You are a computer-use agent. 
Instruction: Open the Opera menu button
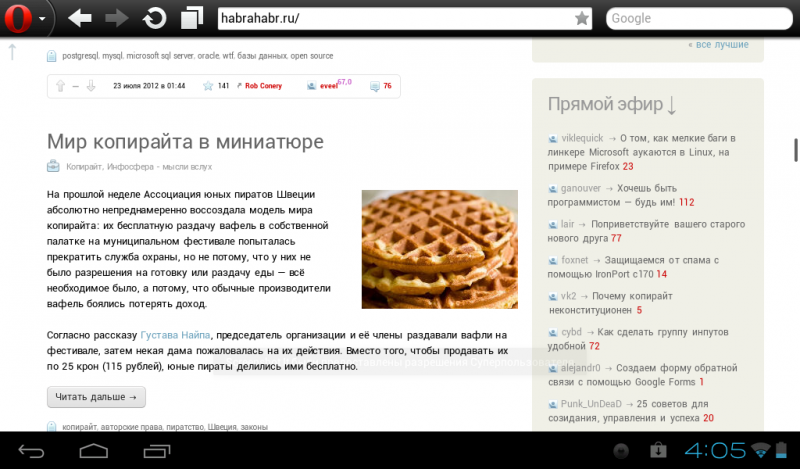[24, 18]
